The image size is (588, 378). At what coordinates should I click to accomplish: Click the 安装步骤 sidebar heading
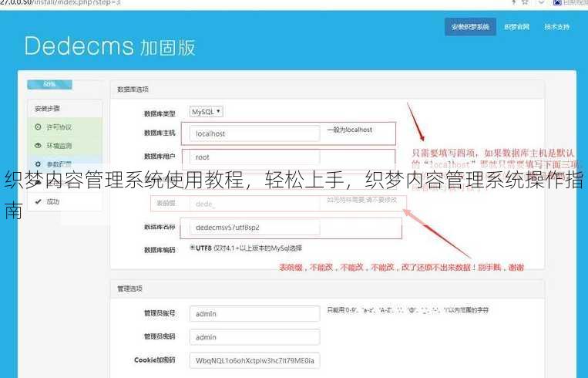[47, 109]
